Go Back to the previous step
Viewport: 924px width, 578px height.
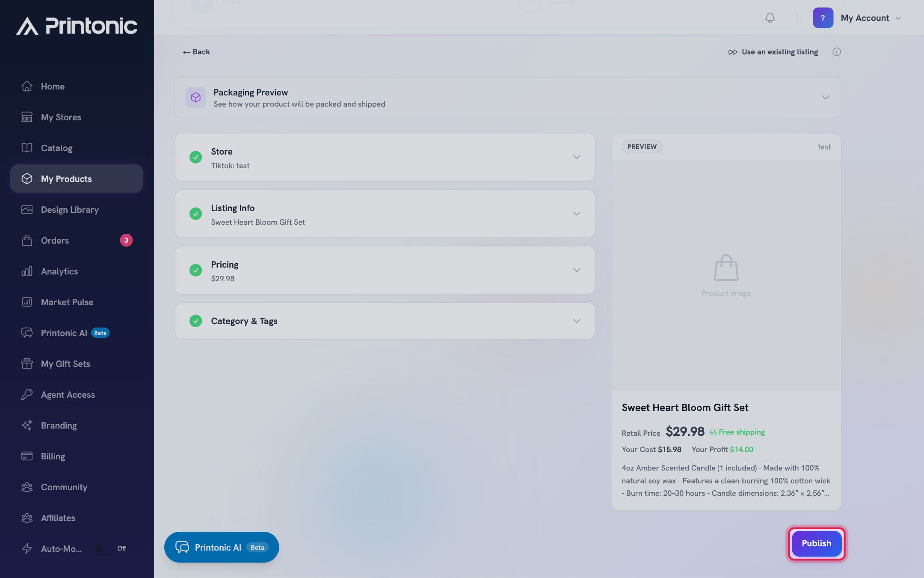point(196,52)
